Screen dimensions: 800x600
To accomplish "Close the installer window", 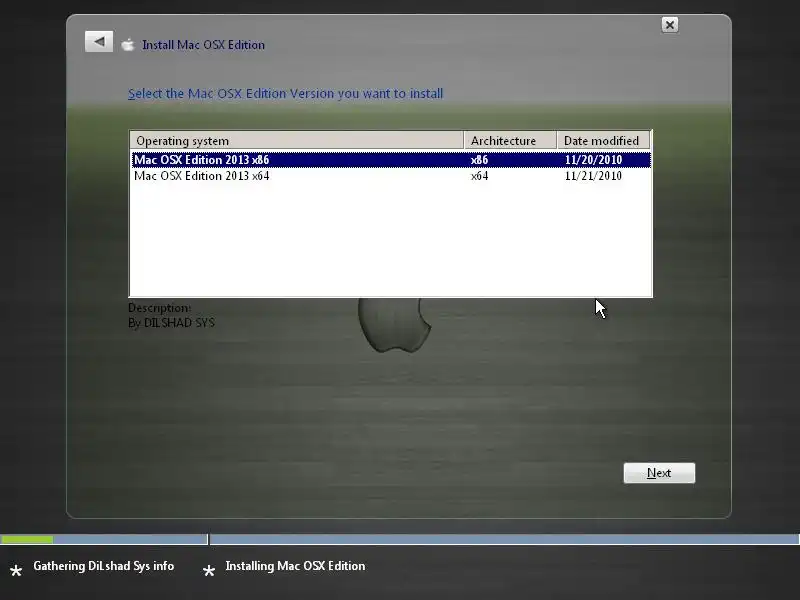I will coord(669,24).
